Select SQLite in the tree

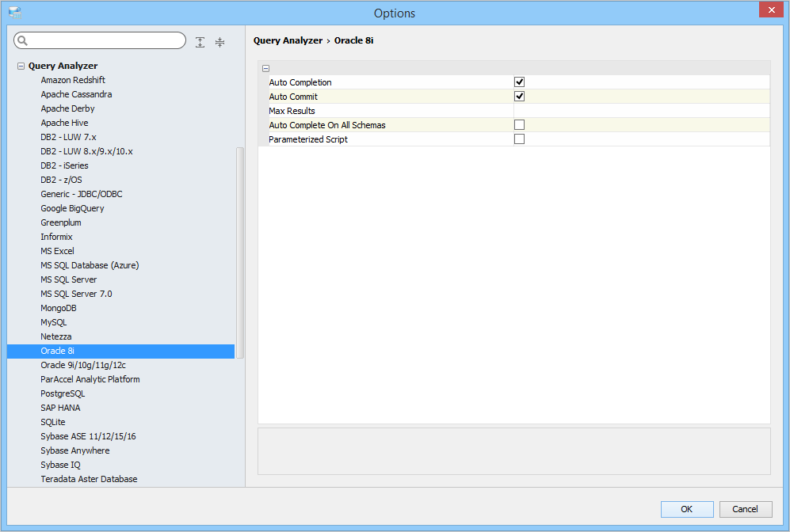click(x=53, y=422)
